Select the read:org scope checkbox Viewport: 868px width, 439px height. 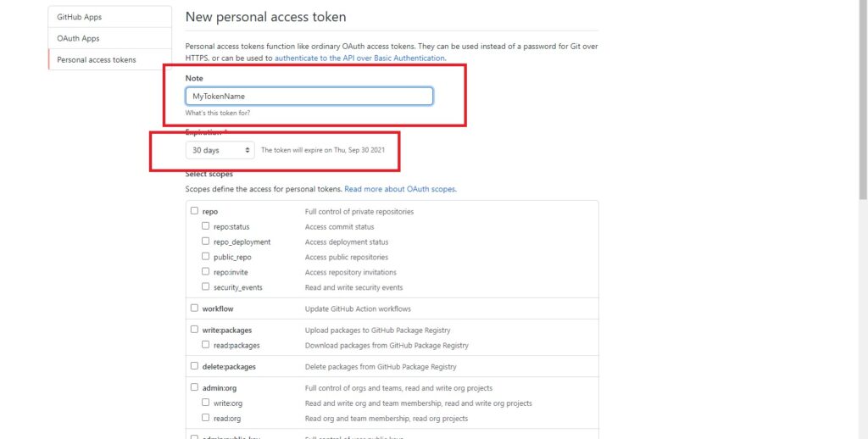205,418
